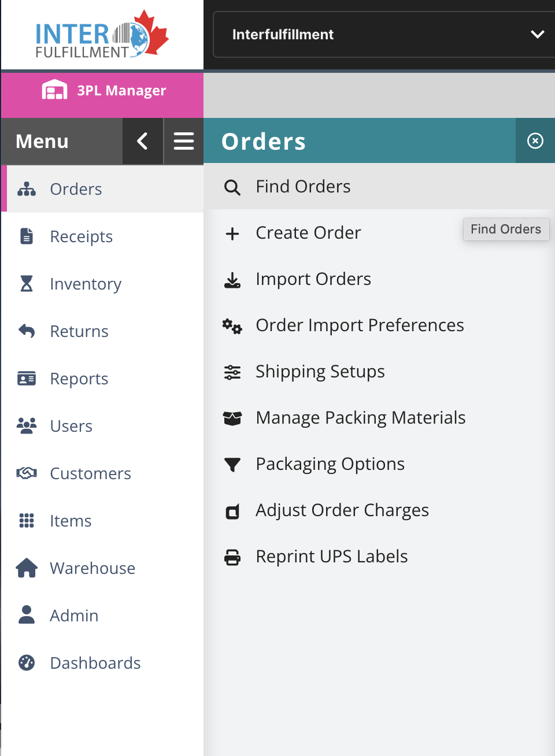Open Packaging Options link
555x756 pixels.
click(330, 464)
